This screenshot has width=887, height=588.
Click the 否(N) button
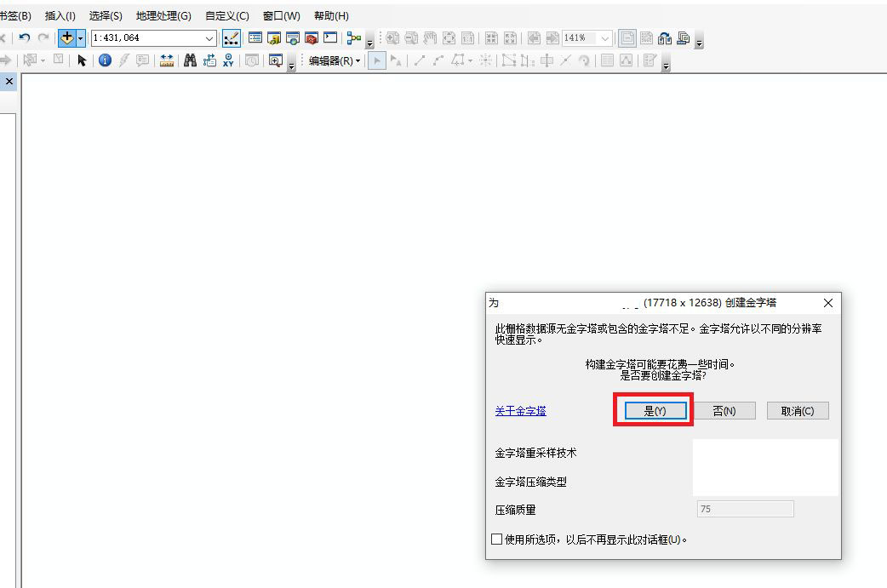tap(724, 411)
